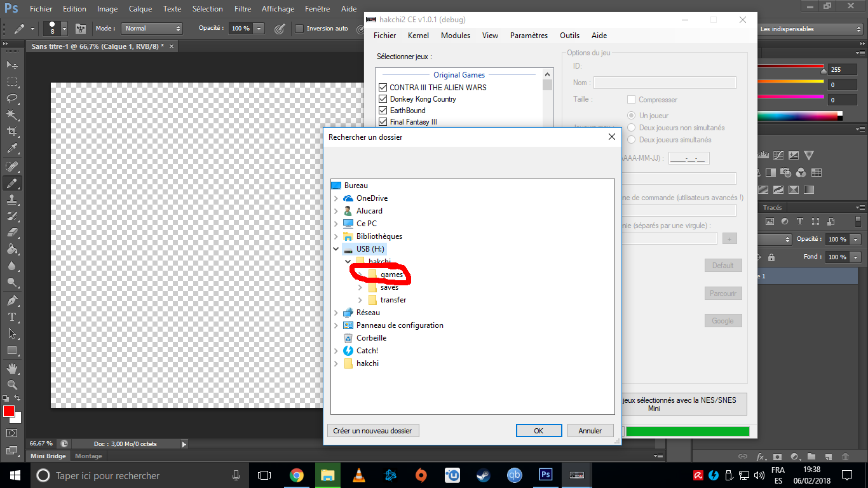This screenshot has width=868, height=488.
Task: Select the Magic Wand tool
Action: pyautogui.click(x=12, y=114)
